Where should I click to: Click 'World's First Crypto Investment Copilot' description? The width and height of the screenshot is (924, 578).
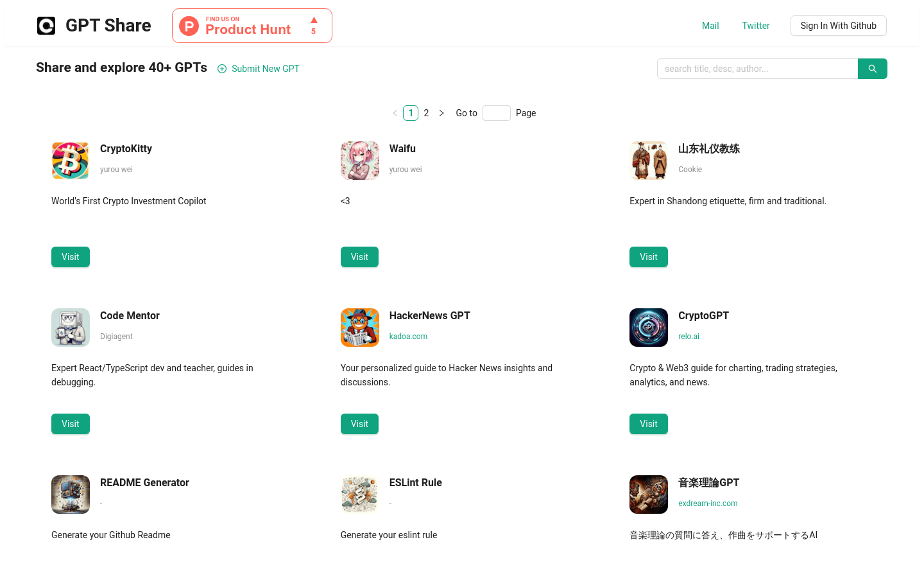click(129, 201)
